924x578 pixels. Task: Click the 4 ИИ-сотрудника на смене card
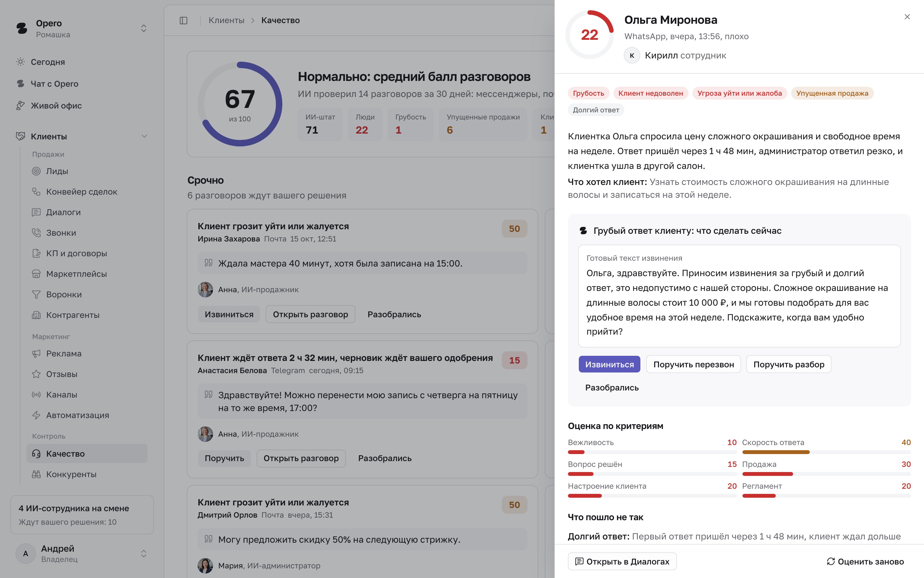(x=82, y=514)
